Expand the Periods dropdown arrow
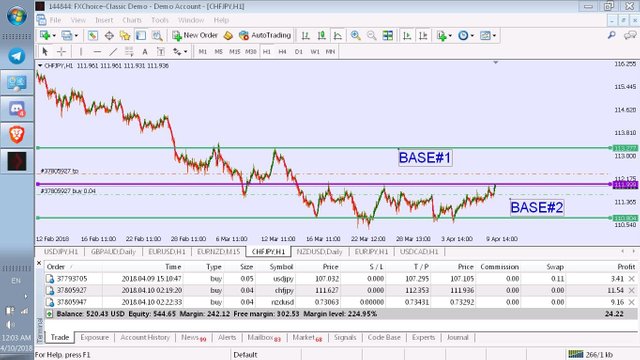640x360 pixels. pos(472,36)
